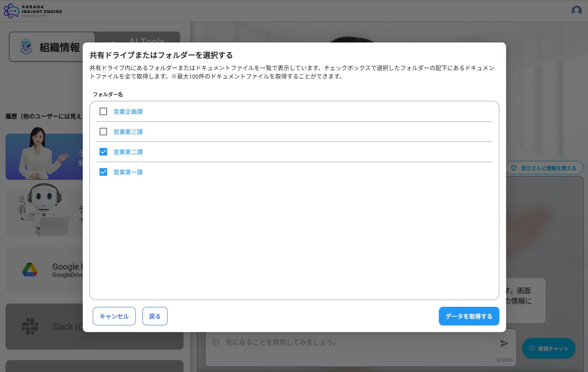Click the robot icon beside 組織情報
Screen dimensions: 588x372
[x=26, y=47]
